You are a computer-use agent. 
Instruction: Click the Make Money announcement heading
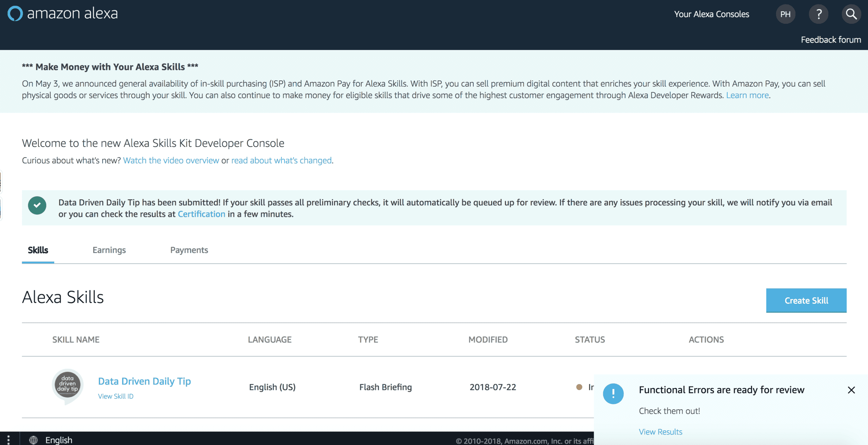click(x=110, y=67)
